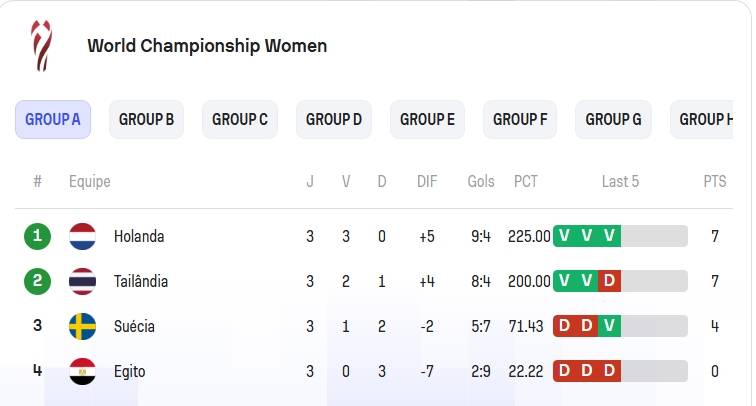The height and width of the screenshot is (406, 756).
Task: Click the Tailândia flag icon
Action: coord(82,281)
